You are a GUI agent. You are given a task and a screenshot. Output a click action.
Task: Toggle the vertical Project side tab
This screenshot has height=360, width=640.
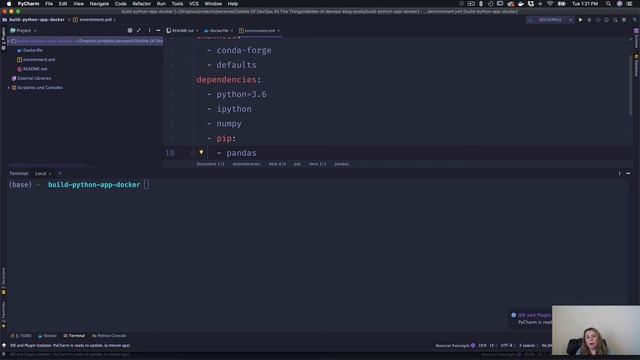(3, 39)
